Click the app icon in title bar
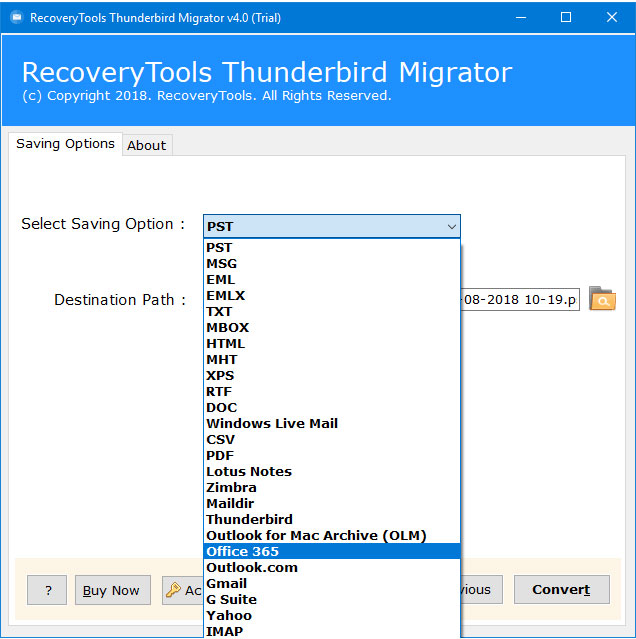The height and width of the screenshot is (639, 636). [17, 18]
